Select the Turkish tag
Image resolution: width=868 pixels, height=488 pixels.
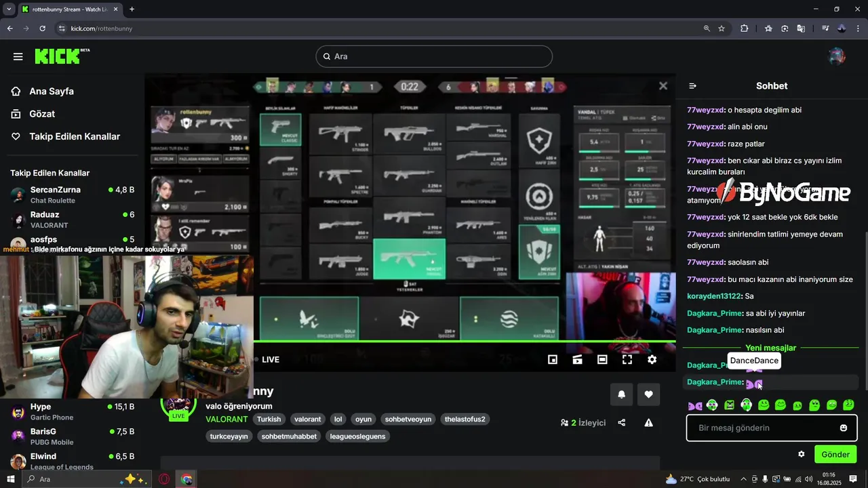(x=269, y=419)
